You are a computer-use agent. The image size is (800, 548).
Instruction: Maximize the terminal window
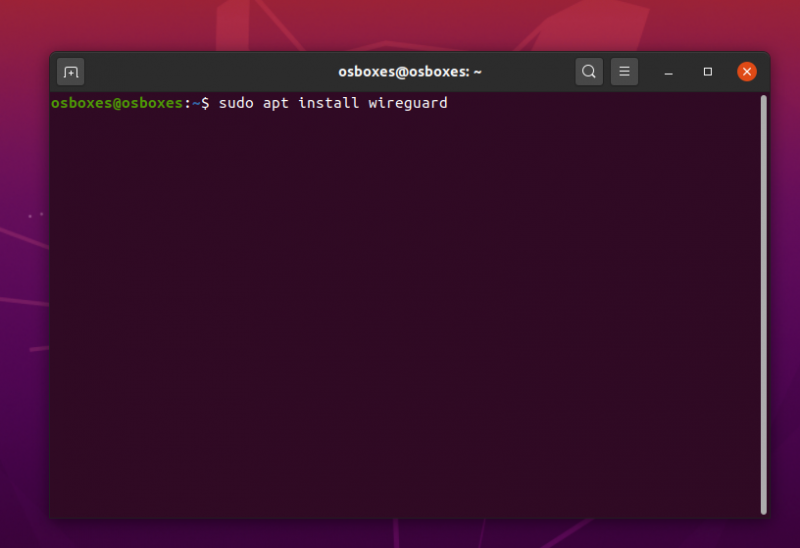708,72
